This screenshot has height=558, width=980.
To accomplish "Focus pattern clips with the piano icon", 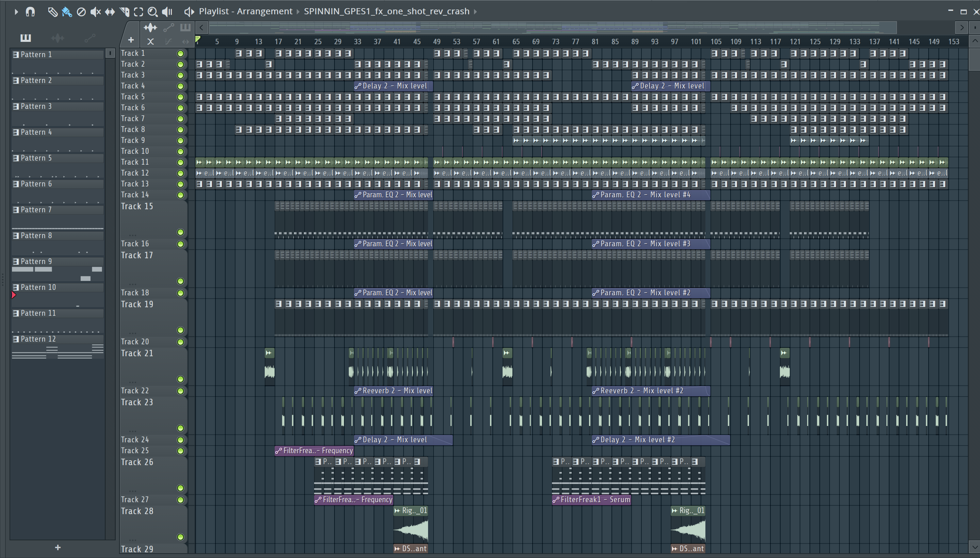I will pos(185,27).
